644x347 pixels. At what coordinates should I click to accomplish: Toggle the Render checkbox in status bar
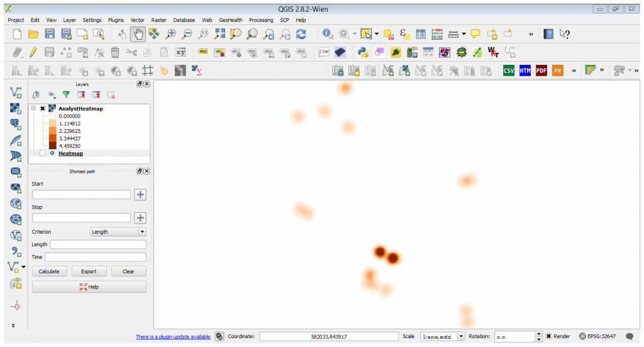tap(548, 336)
